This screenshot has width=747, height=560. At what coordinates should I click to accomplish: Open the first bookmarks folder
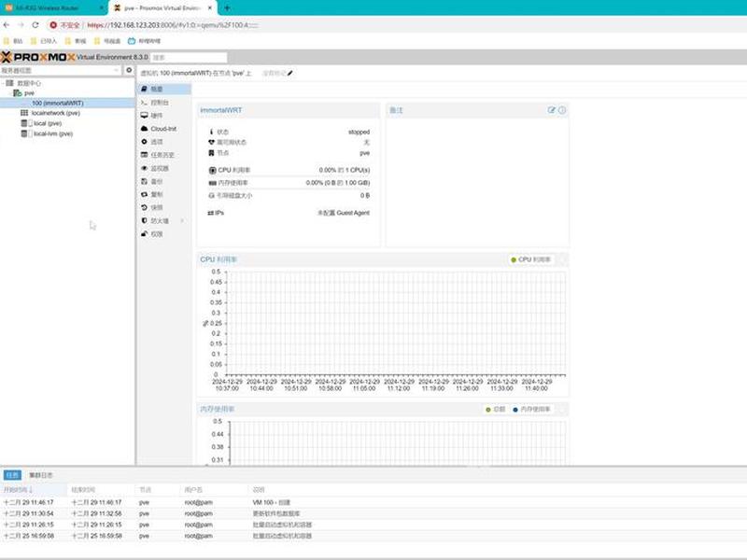[x=13, y=41]
